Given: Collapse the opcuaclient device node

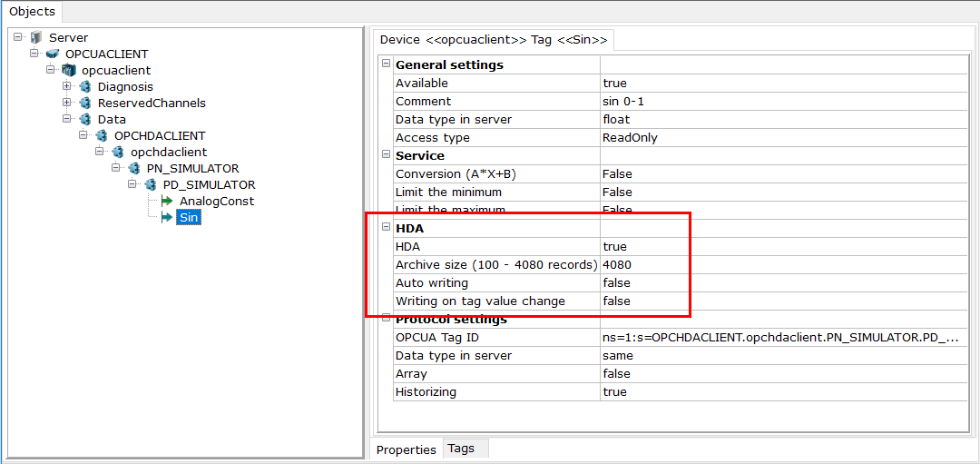Looking at the screenshot, I should [x=50, y=70].
